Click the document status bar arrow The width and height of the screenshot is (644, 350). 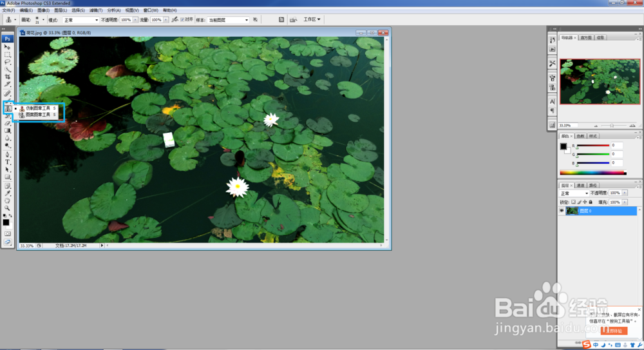pos(102,246)
